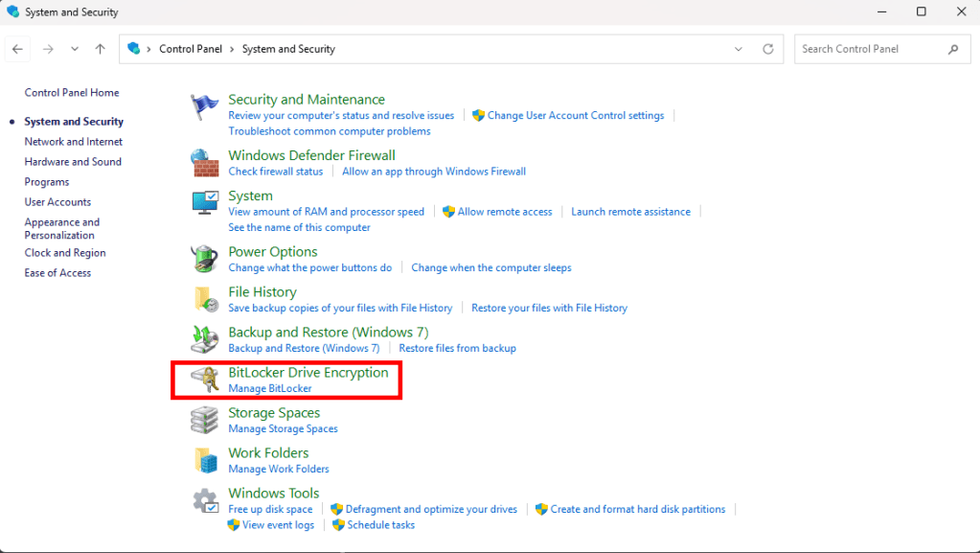The height and width of the screenshot is (553, 980).
Task: Open the Power Options heading
Action: (x=273, y=251)
